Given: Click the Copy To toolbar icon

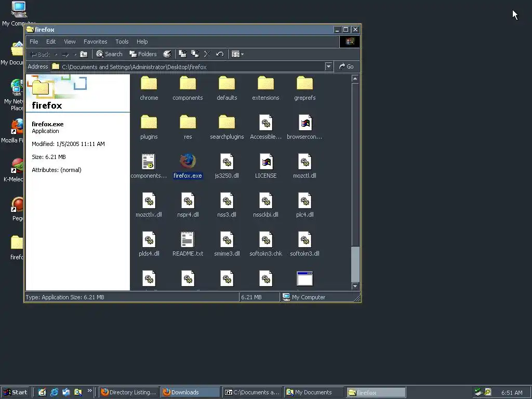Looking at the screenshot, I should tap(195, 54).
